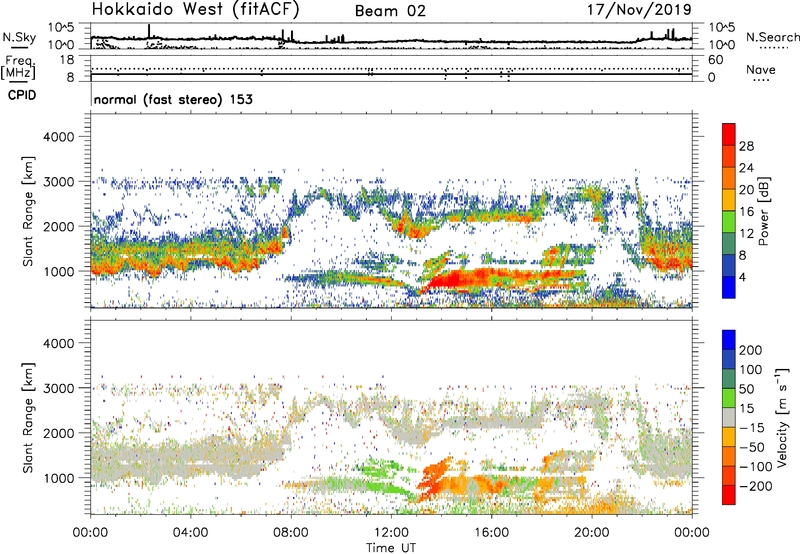The image size is (800, 554).
Task: Click the 'Nave' legend label
Action: 761,69
